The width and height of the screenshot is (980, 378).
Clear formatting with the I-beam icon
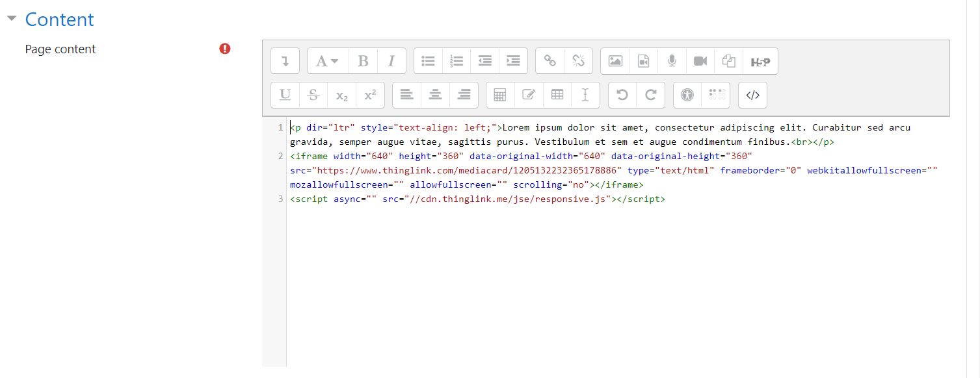tap(585, 95)
